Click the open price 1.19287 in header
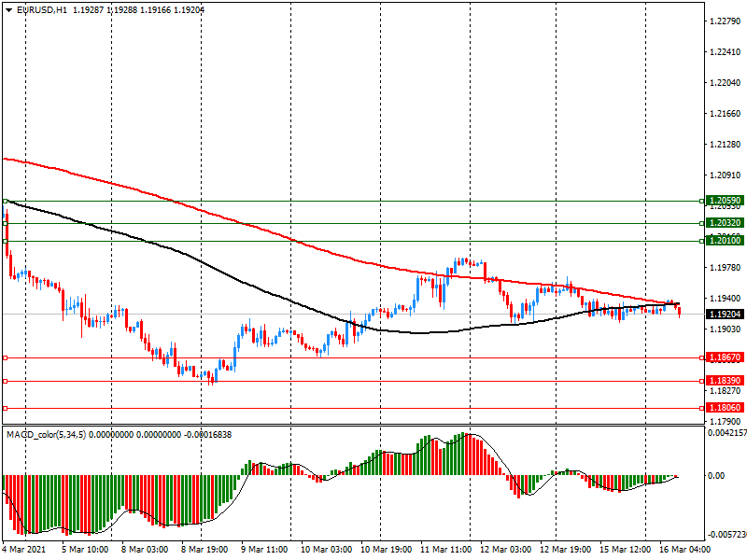747x560 pixels. [88, 10]
